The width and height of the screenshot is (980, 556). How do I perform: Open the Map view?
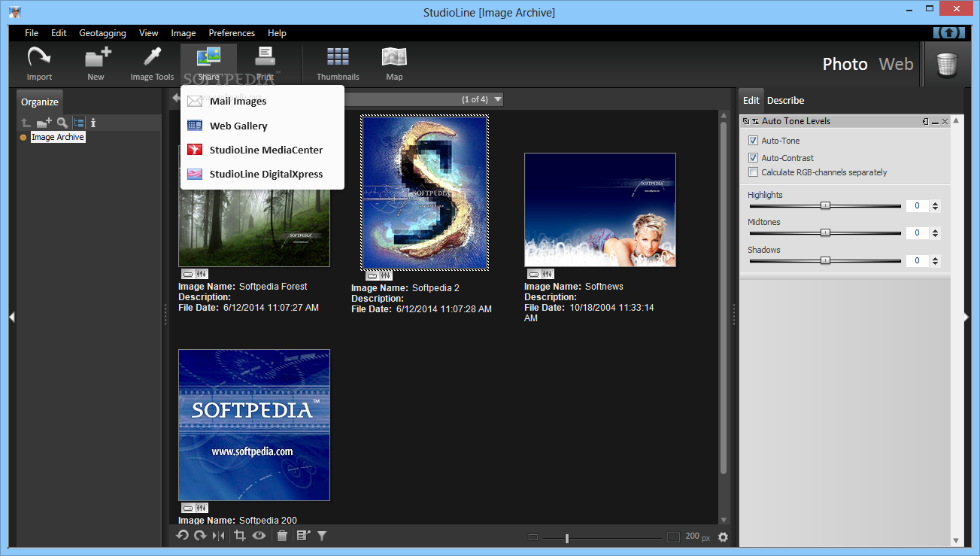[394, 64]
